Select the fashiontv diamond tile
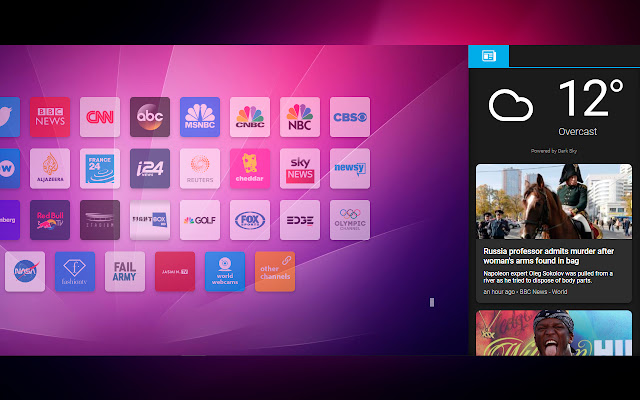Image resolution: width=640 pixels, height=400 pixels. (x=75, y=271)
